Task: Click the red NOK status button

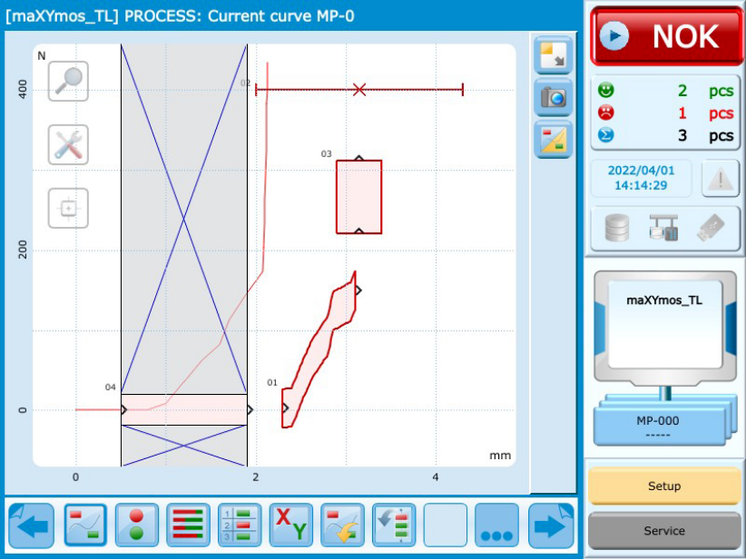Action: pyautogui.click(x=666, y=36)
